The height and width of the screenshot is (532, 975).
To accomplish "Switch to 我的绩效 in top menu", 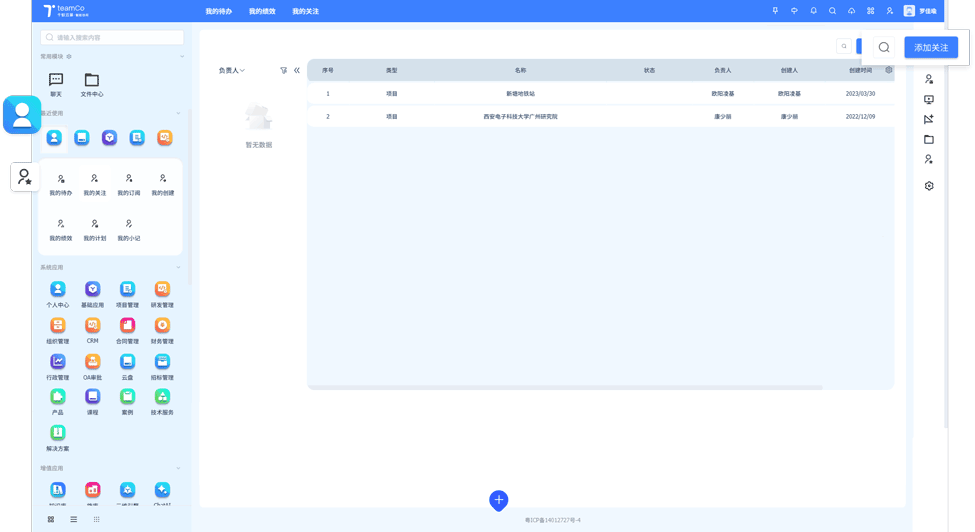I will pos(262,12).
